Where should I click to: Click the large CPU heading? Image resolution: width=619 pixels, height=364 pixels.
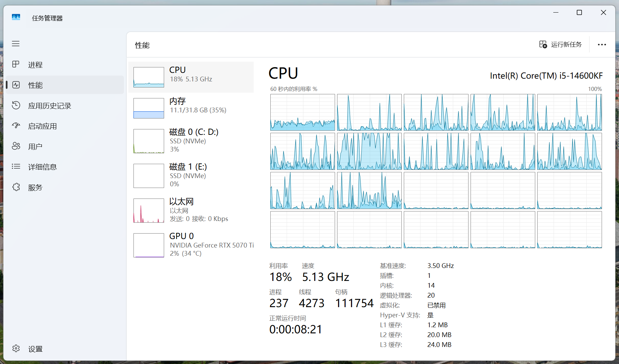[x=283, y=73]
